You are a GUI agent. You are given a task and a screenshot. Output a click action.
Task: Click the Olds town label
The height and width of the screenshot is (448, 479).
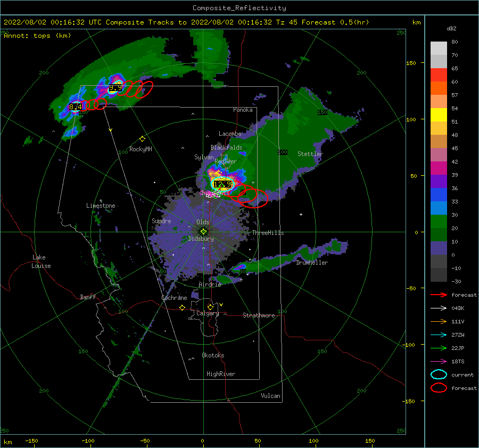(x=203, y=222)
